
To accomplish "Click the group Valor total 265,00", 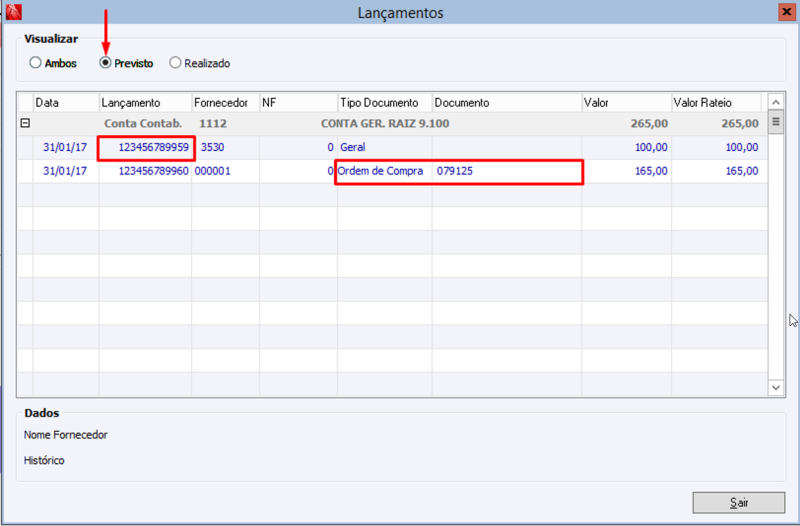I will pos(649,123).
